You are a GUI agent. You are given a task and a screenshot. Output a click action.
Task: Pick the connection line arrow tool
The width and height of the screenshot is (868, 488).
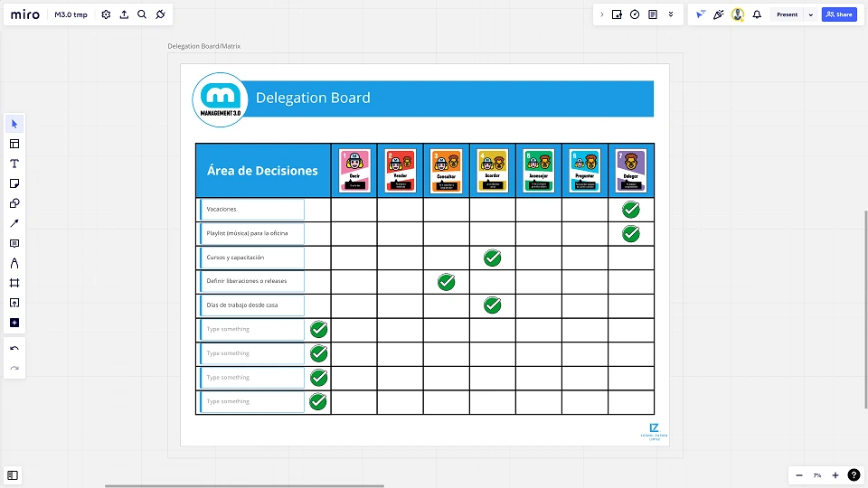coord(14,223)
